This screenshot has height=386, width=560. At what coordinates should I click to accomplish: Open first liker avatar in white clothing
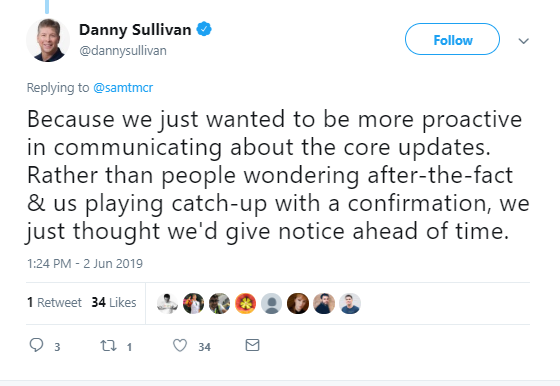(x=167, y=304)
